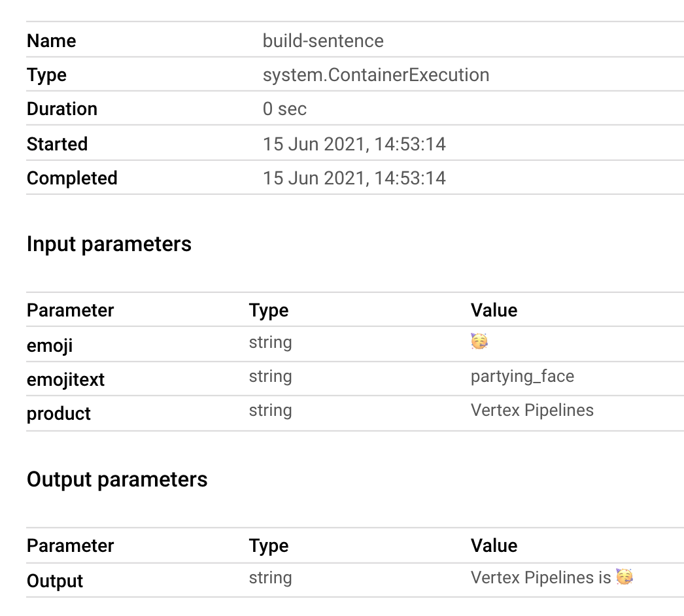Image resolution: width=684 pixels, height=616 pixels.
Task: Click the product parameter name
Action: pos(59,413)
